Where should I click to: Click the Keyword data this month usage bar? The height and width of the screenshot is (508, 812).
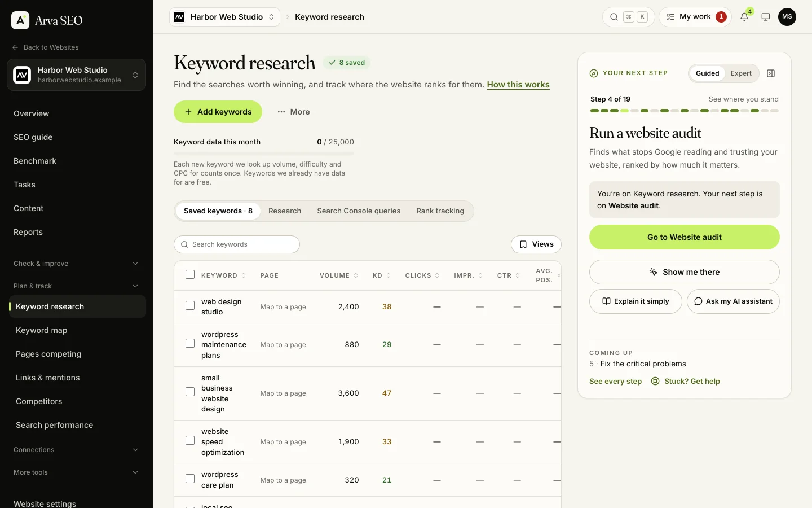(264, 154)
